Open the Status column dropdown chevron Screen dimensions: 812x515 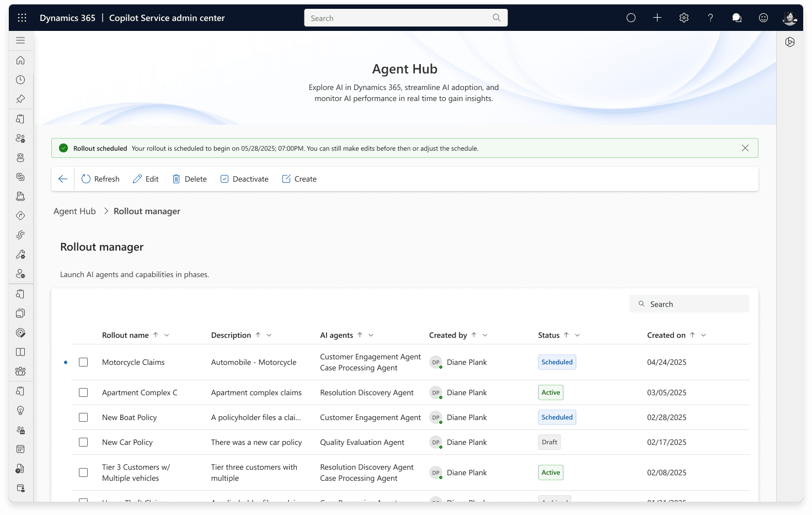(x=578, y=335)
